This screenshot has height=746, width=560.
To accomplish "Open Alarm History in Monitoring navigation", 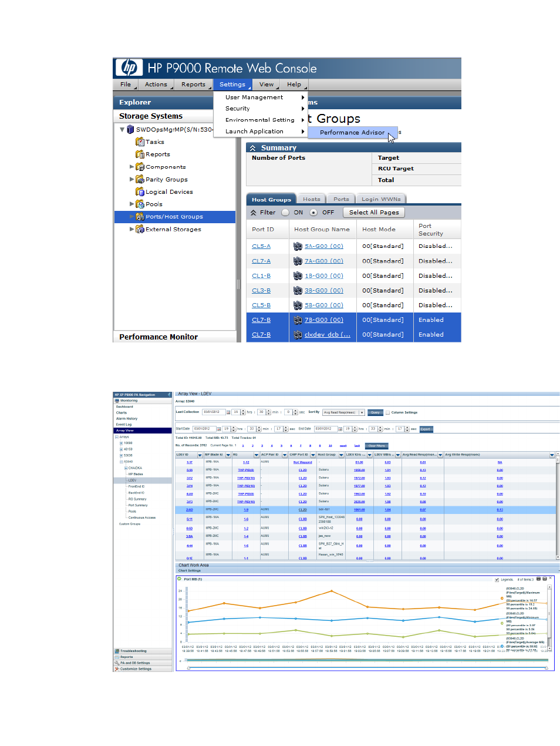I will point(127,418).
